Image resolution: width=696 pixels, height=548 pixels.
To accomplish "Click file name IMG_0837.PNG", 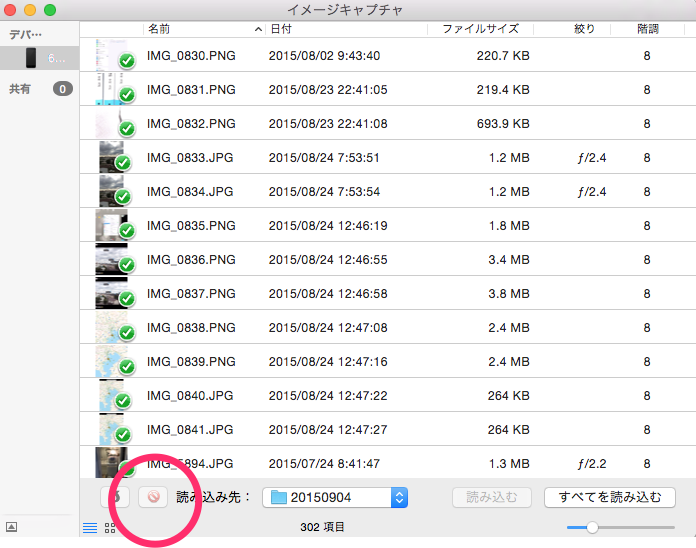I will pyautogui.click(x=191, y=294).
